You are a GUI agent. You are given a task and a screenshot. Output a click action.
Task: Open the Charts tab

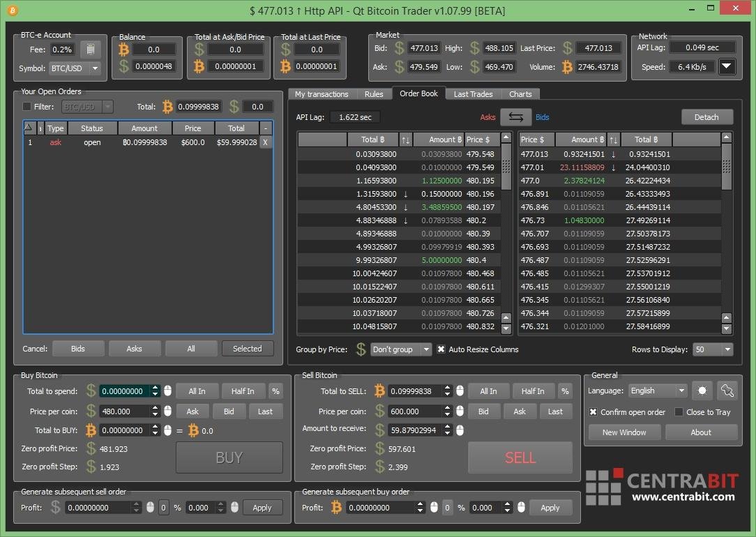click(520, 94)
